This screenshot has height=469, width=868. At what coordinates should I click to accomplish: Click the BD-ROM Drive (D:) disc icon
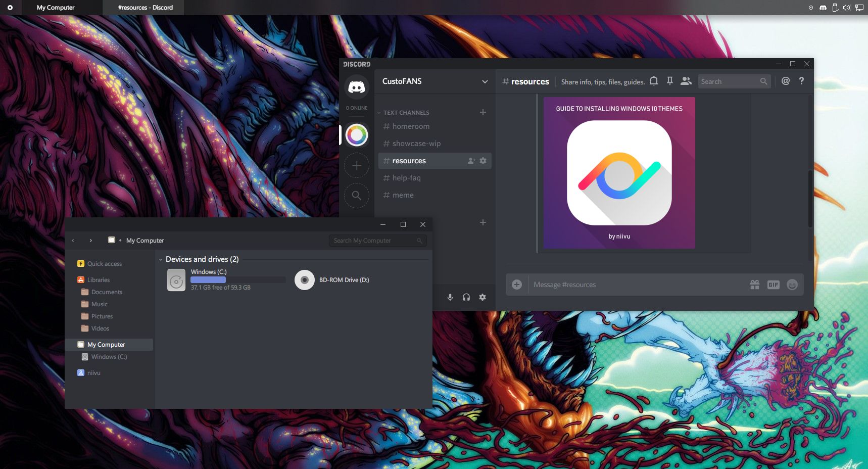pyautogui.click(x=305, y=280)
